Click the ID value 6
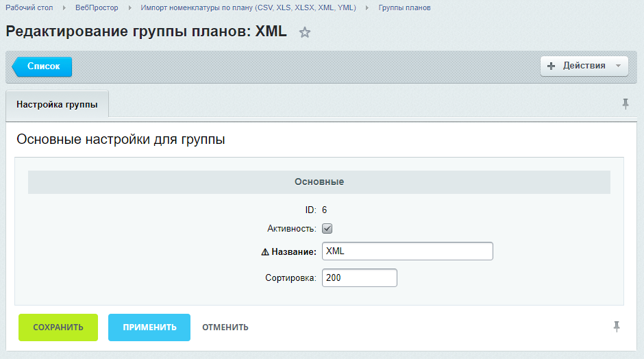 324,210
